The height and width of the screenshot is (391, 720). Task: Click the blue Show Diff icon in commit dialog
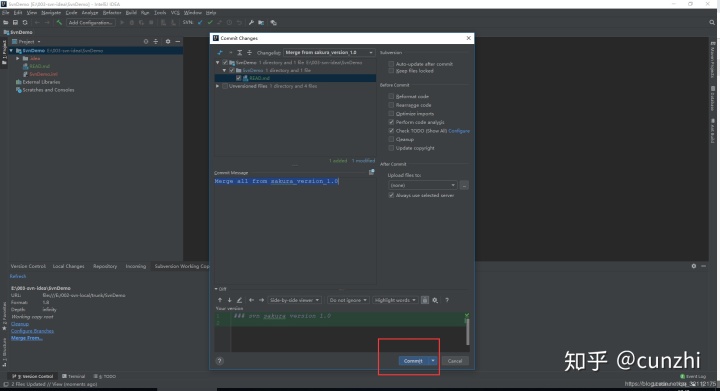[x=220, y=53]
